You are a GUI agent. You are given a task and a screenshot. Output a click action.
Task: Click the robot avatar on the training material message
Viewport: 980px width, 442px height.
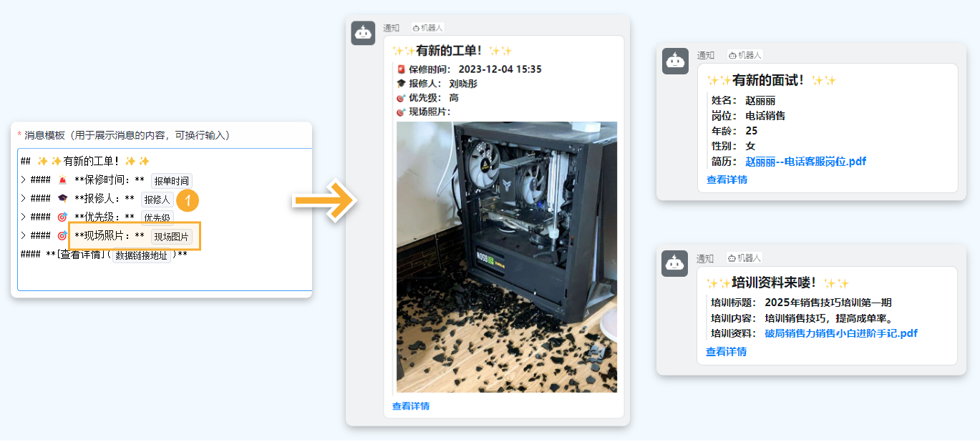[675, 263]
